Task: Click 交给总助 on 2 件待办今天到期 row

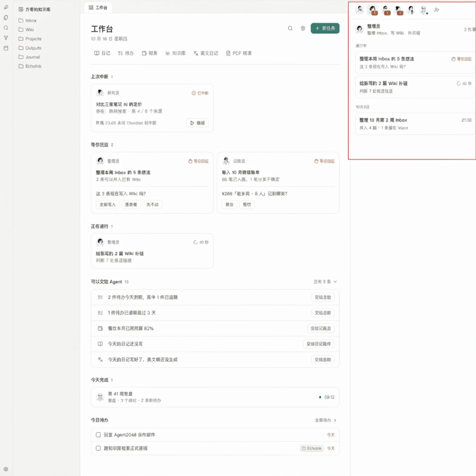Action: [x=323, y=297]
